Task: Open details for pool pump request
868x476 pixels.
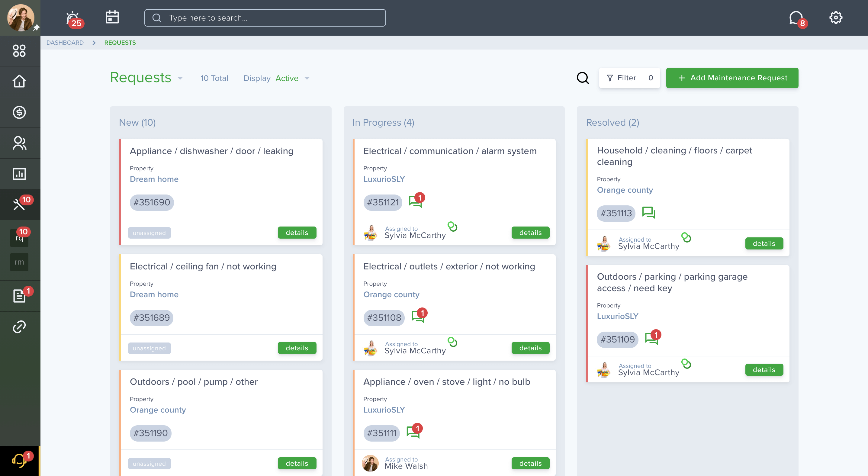Action: (297, 463)
